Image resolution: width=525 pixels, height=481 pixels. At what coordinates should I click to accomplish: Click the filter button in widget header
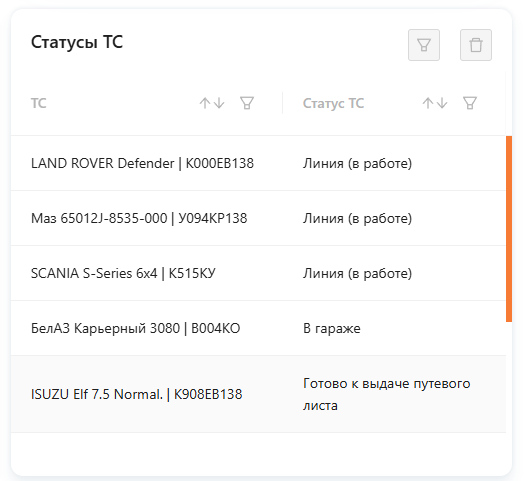[424, 45]
